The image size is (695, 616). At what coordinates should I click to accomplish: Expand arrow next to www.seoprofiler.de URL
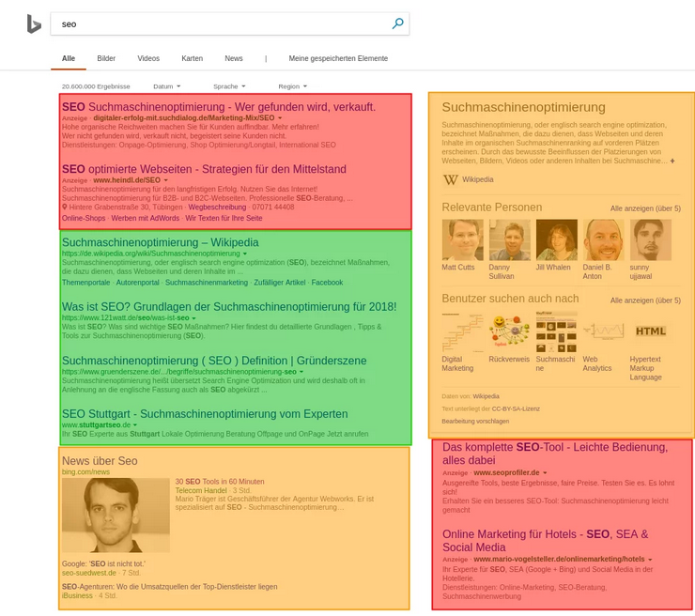(x=545, y=473)
